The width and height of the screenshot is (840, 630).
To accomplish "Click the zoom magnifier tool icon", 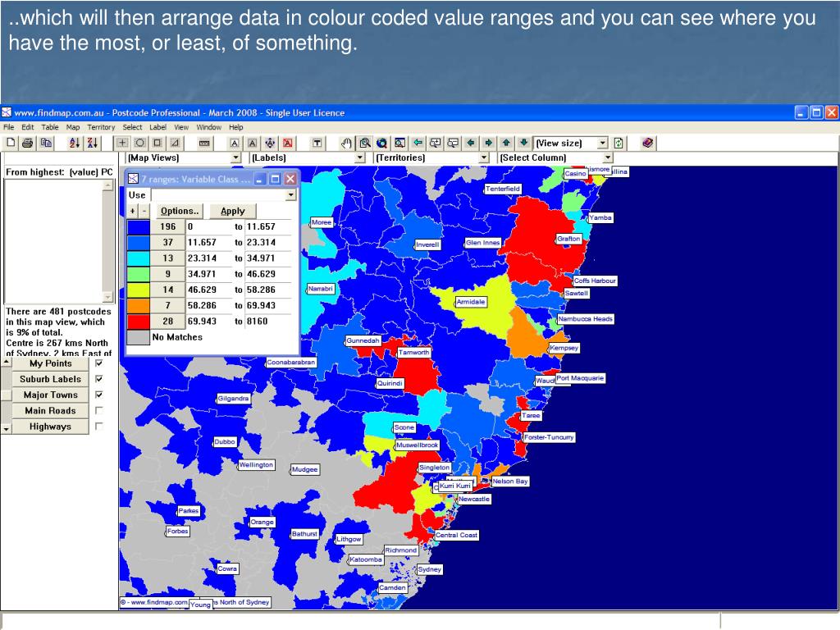I will pyautogui.click(x=365, y=143).
